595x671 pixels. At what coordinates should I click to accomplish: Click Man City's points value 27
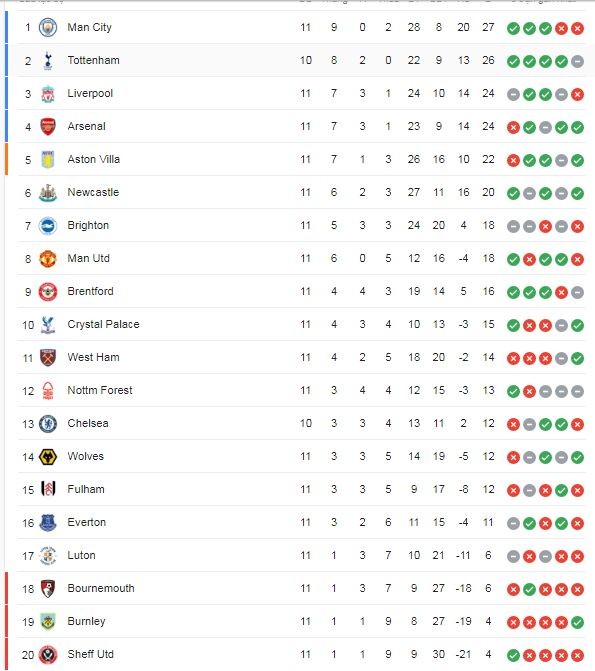pos(488,27)
